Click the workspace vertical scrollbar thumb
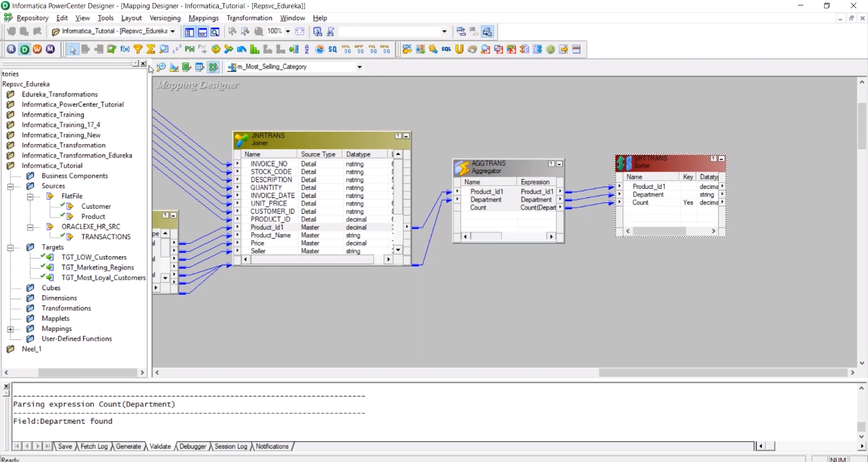868x462 pixels. [x=862, y=126]
